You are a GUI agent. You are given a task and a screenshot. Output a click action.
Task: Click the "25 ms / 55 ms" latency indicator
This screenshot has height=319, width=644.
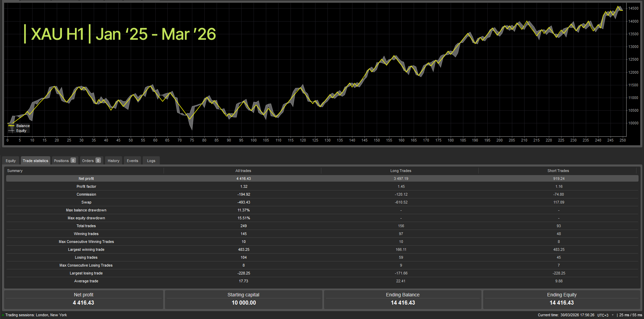(x=630, y=315)
